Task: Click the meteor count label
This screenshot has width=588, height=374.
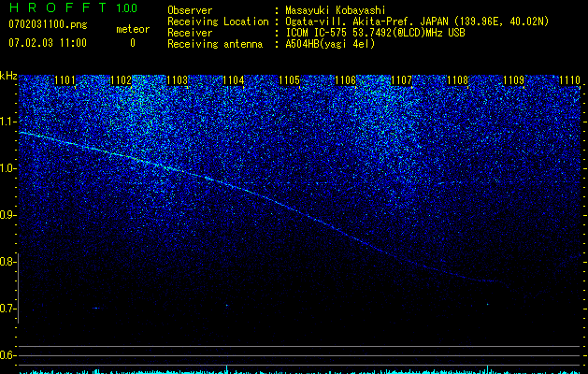Action: (133, 29)
